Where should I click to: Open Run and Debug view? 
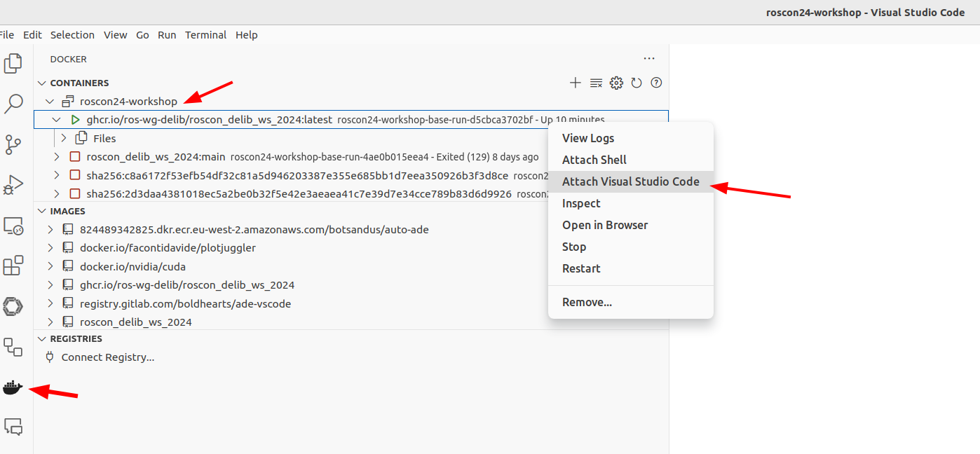tap(13, 185)
